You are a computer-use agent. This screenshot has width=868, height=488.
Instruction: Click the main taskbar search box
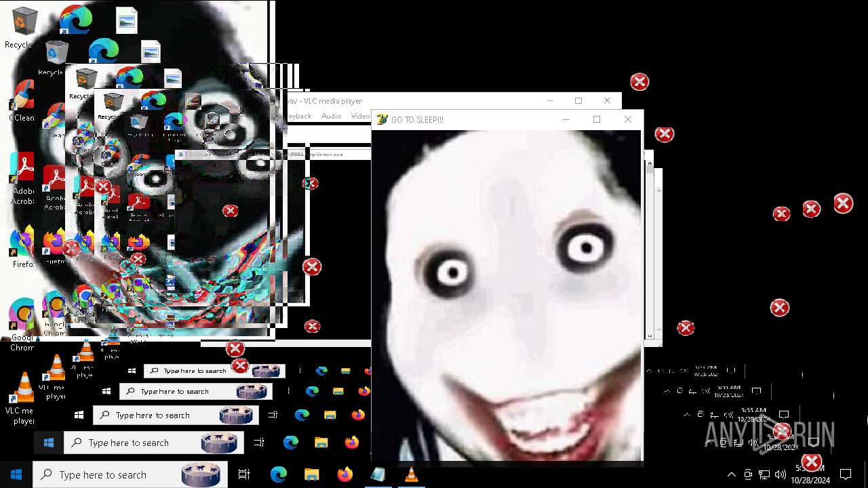tap(130, 474)
